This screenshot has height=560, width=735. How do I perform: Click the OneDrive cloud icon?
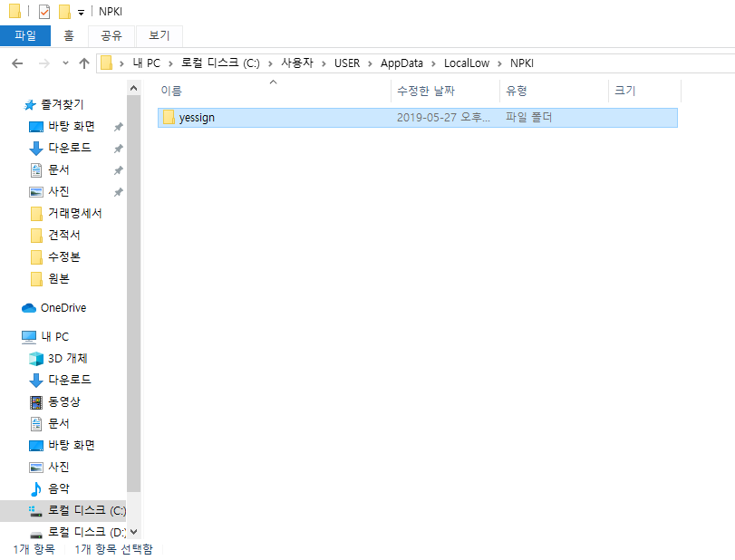(x=29, y=308)
